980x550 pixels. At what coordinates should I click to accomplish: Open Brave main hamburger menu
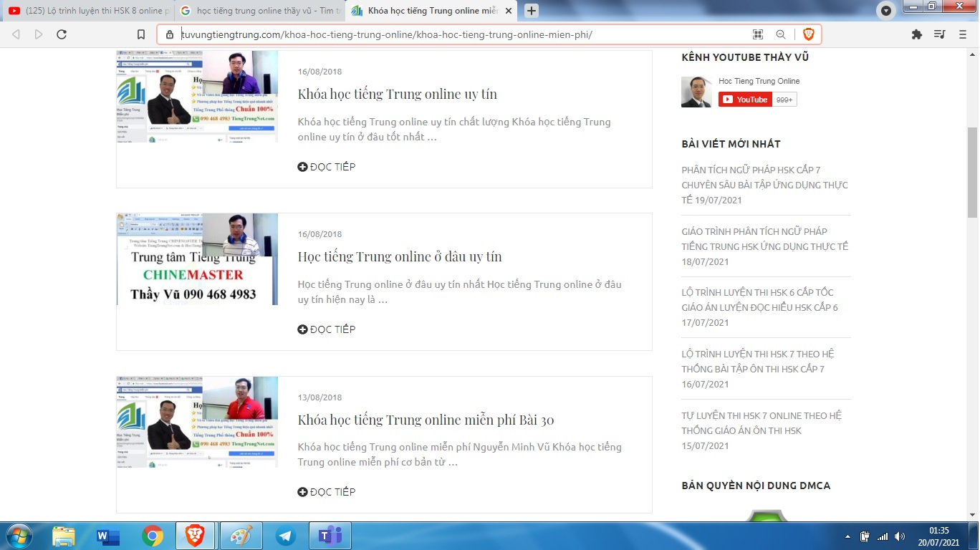(x=963, y=34)
